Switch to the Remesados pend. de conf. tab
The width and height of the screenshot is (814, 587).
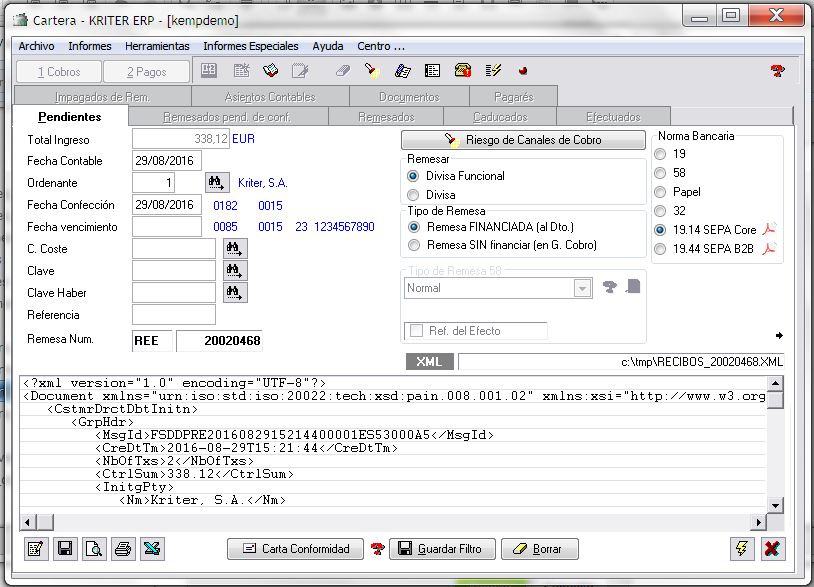pyautogui.click(x=227, y=117)
